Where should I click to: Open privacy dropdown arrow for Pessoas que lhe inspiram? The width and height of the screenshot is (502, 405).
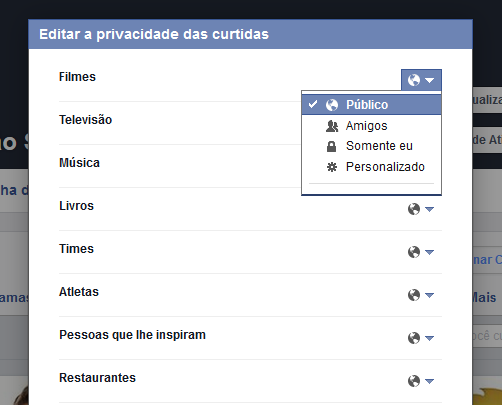(x=429, y=338)
